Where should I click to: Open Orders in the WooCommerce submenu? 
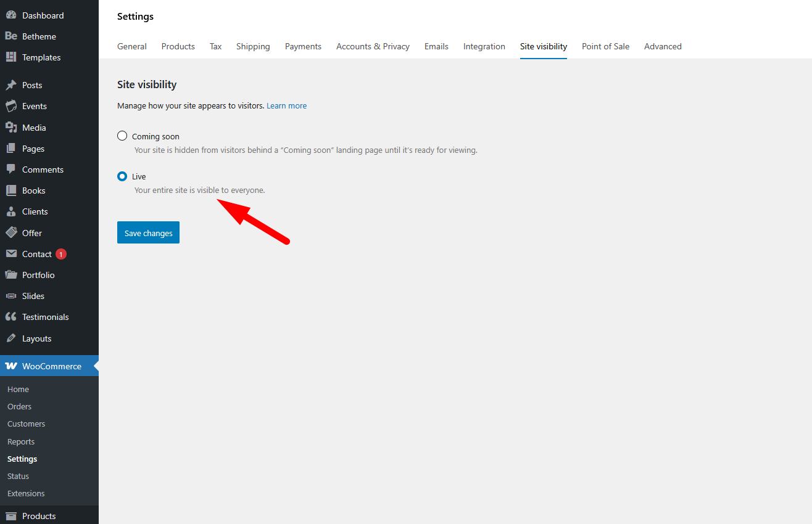(19, 407)
